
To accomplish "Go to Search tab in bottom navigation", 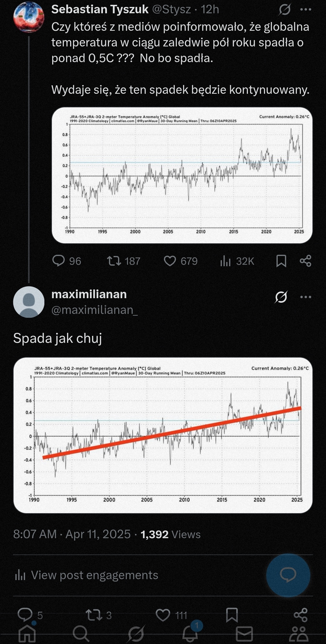I will (81, 633).
